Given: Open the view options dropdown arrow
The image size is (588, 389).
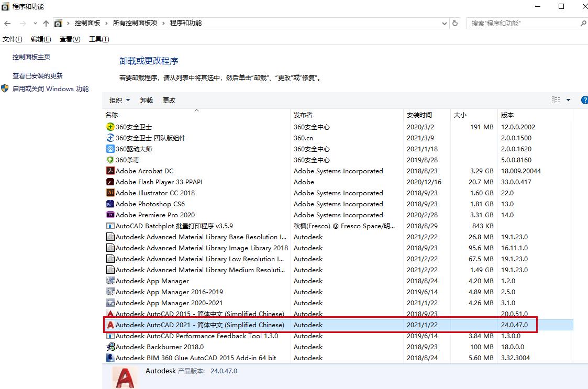Looking at the screenshot, I should click(568, 100).
